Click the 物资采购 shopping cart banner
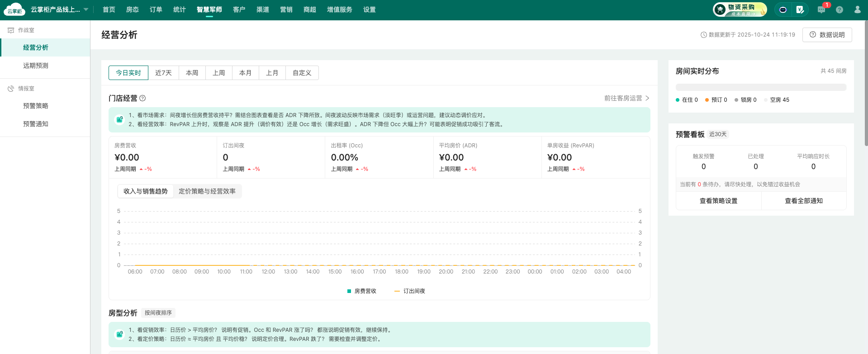 (740, 9)
